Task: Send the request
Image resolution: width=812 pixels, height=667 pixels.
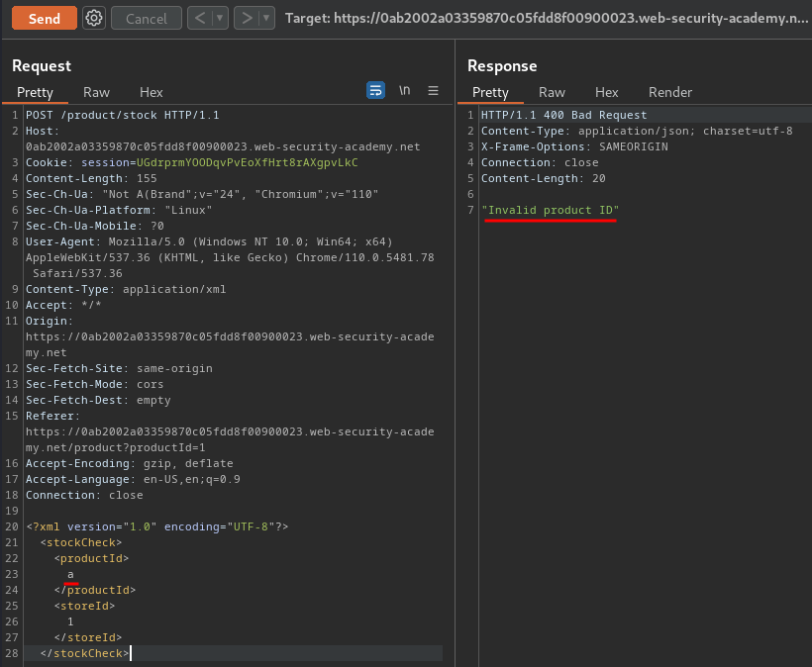Action: coord(45,18)
